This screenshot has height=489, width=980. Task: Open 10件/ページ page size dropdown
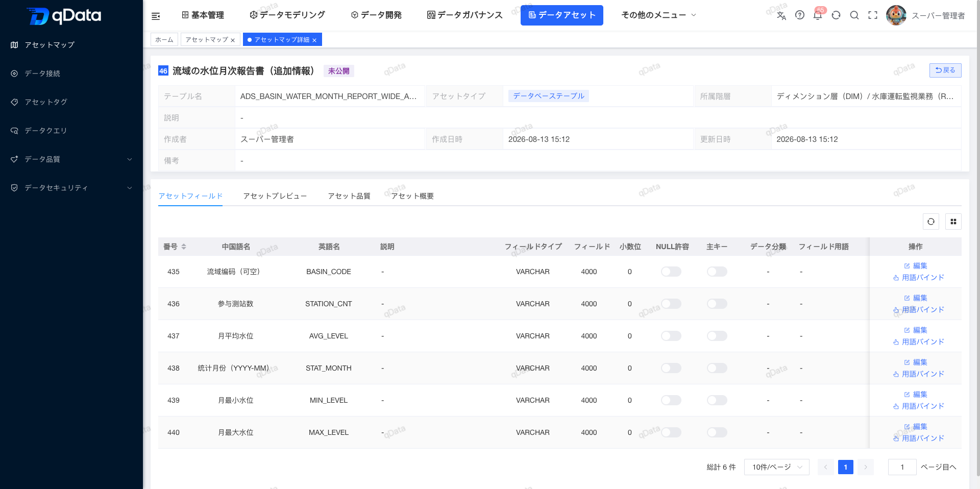coord(777,467)
